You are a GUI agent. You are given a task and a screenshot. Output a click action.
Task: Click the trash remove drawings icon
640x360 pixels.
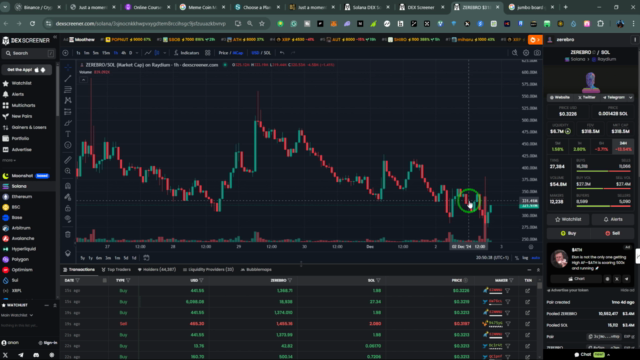point(68,234)
